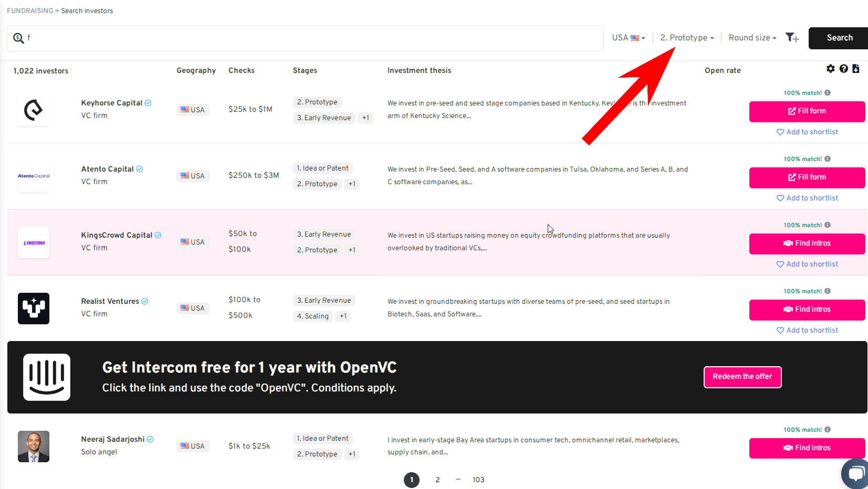This screenshot has height=489, width=868.
Task: Expand Atento Capital +1 stages tag
Action: click(352, 184)
